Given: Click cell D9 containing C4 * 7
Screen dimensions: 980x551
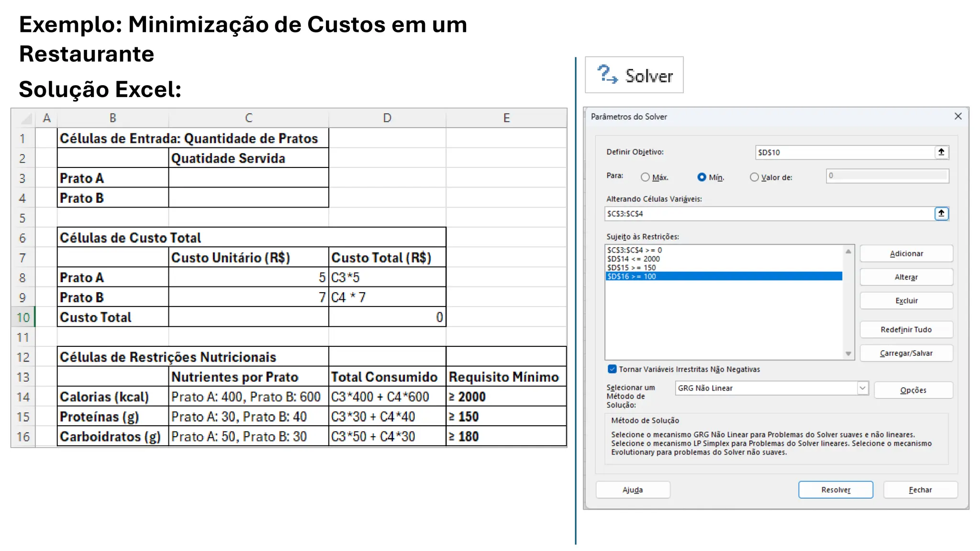Looking at the screenshot, I should [387, 298].
